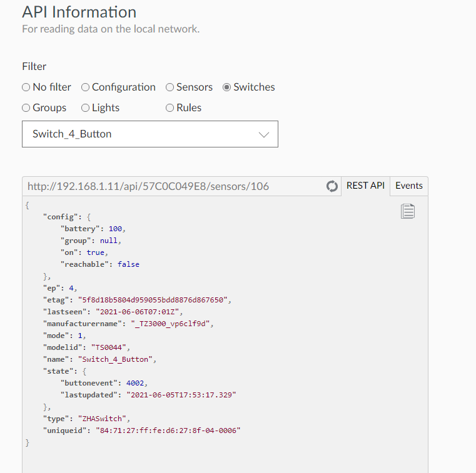Click the refresh icon beside the URL
This screenshot has width=476, height=473.
coord(332,186)
